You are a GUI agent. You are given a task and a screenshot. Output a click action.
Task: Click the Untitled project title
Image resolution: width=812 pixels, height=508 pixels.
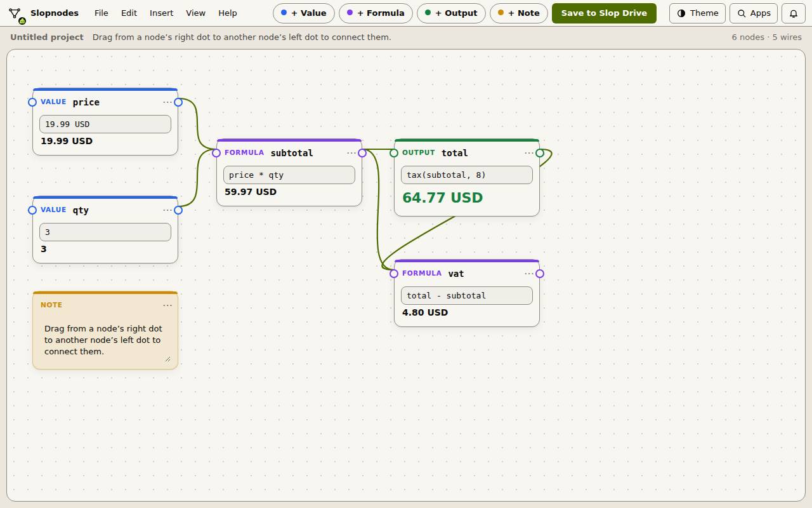(47, 37)
